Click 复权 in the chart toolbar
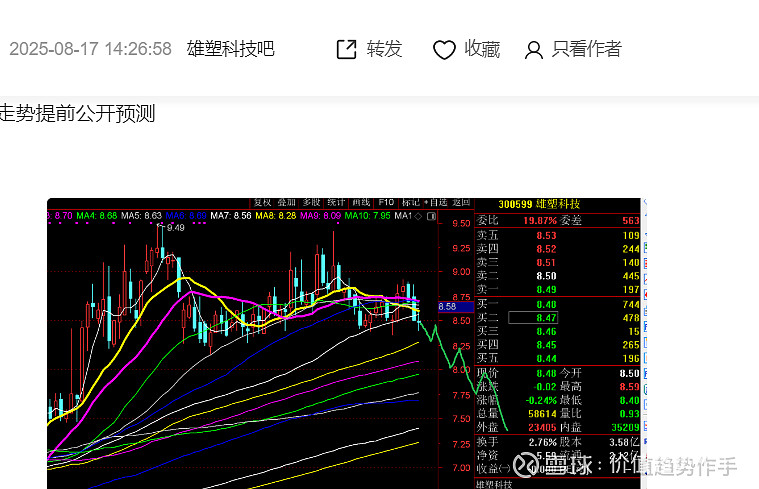Viewport: 759px width, 489px height. [262, 202]
